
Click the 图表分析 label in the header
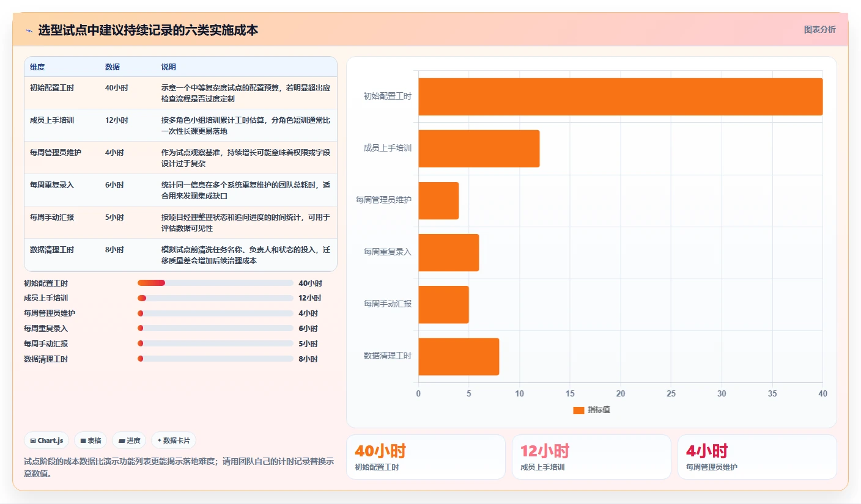[x=819, y=29]
